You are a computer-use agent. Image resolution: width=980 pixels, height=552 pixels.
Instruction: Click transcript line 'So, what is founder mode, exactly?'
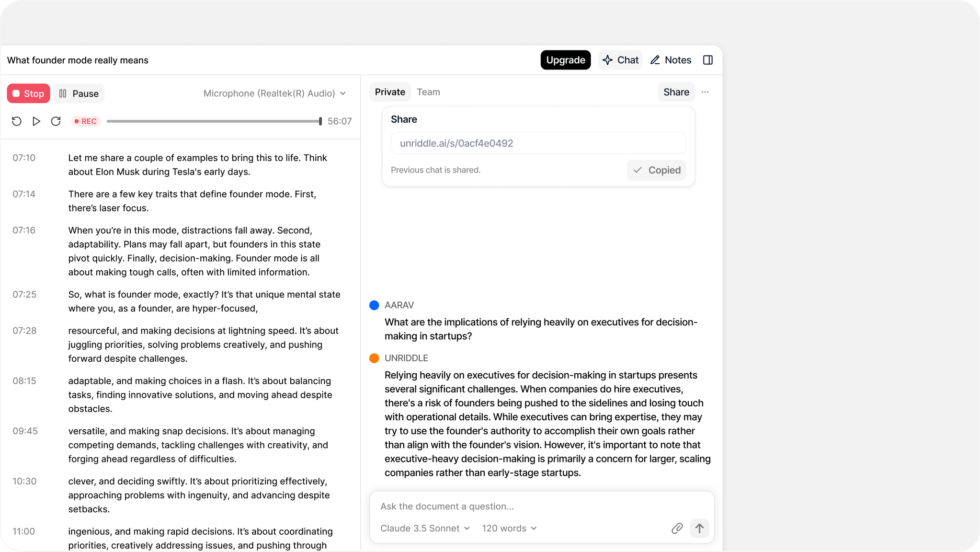[x=143, y=294]
